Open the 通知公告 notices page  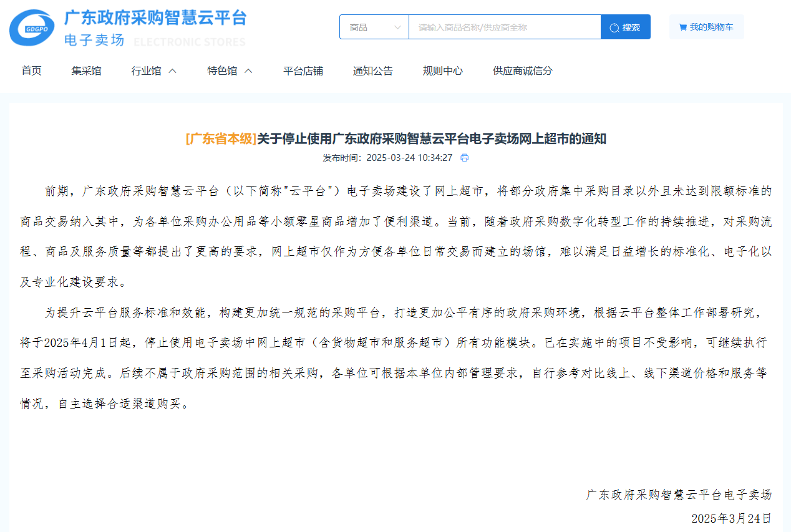tap(372, 71)
